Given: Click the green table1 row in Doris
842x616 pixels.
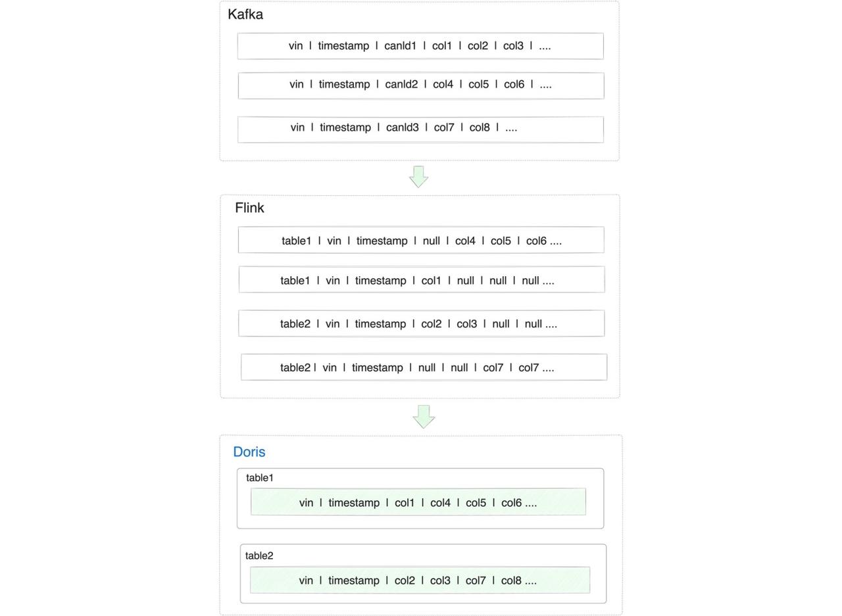Looking at the screenshot, I should tap(418, 502).
